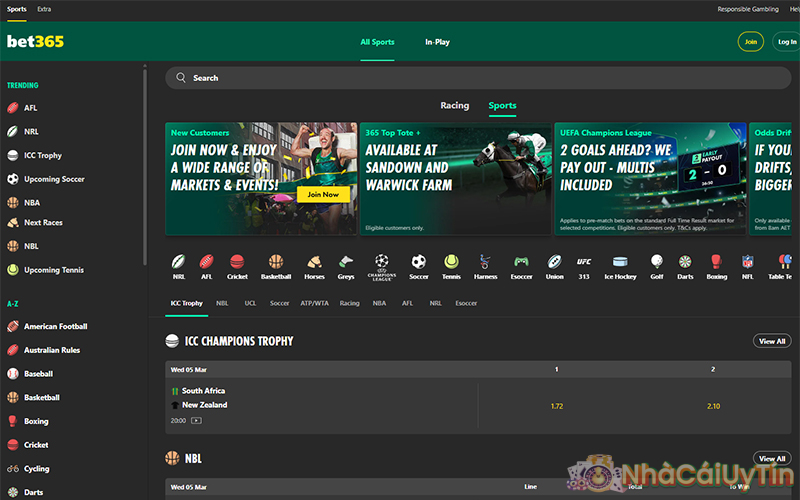Click View All for ICC Champions Trophy
This screenshot has width=800, height=500.
coord(772,341)
